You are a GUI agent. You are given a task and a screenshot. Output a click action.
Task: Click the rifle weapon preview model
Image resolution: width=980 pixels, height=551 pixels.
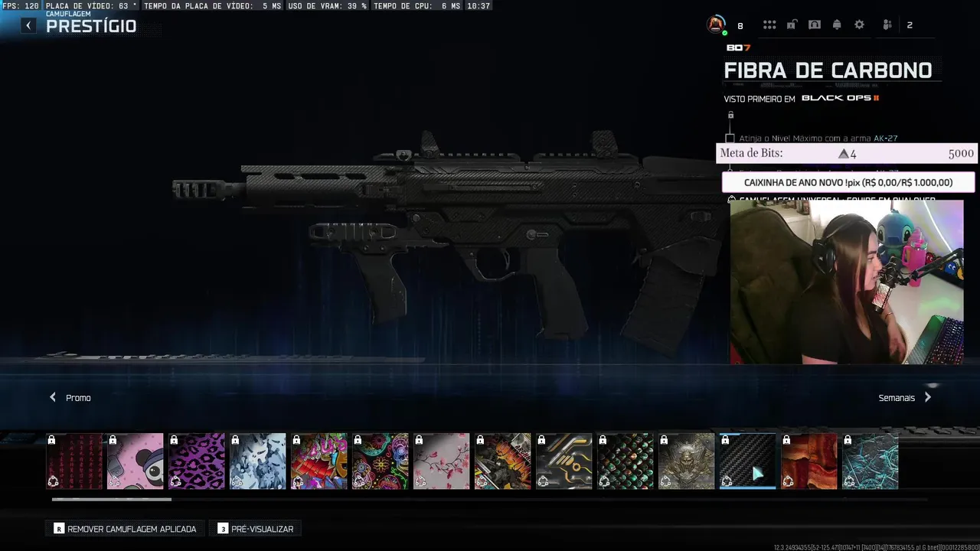tap(452, 241)
